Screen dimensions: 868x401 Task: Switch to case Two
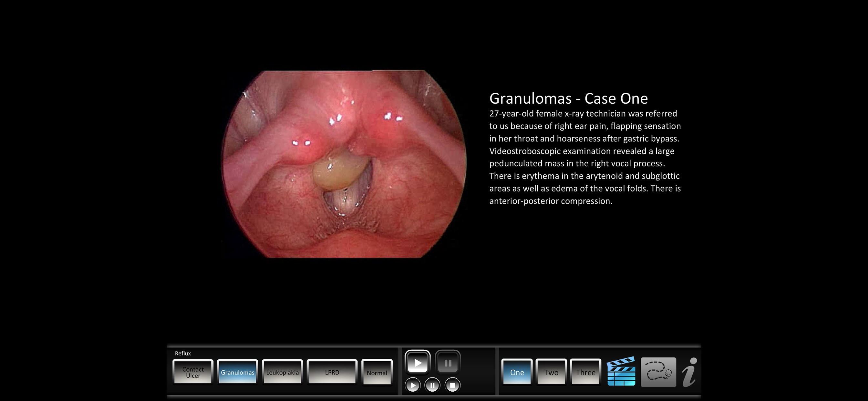point(551,372)
